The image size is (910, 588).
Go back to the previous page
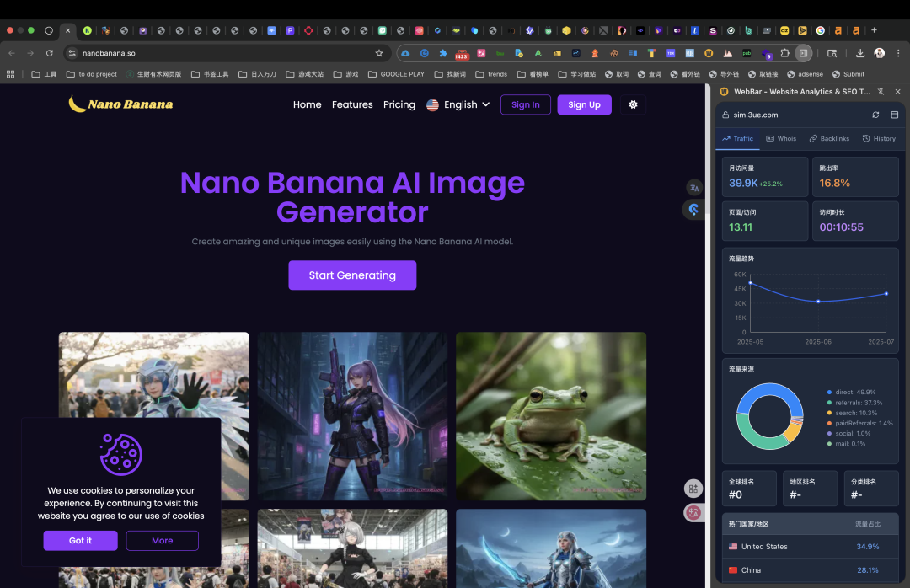[12, 53]
